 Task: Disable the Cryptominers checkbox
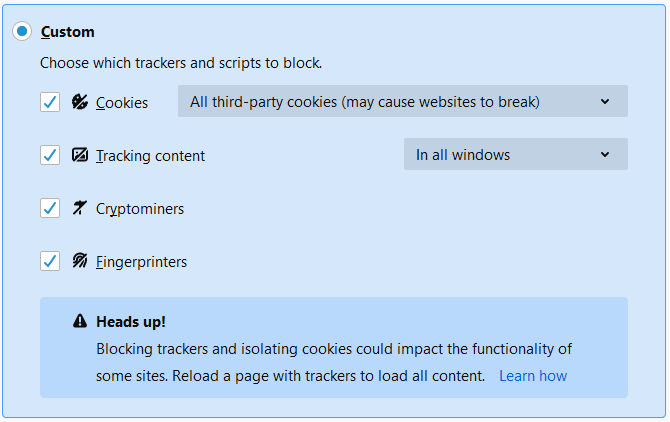pyautogui.click(x=50, y=208)
